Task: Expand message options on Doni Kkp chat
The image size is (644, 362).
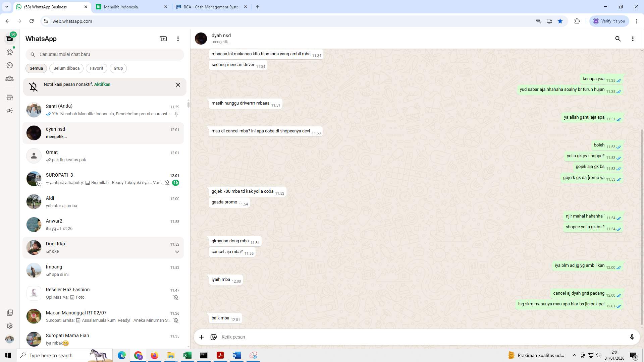Action: point(177,251)
